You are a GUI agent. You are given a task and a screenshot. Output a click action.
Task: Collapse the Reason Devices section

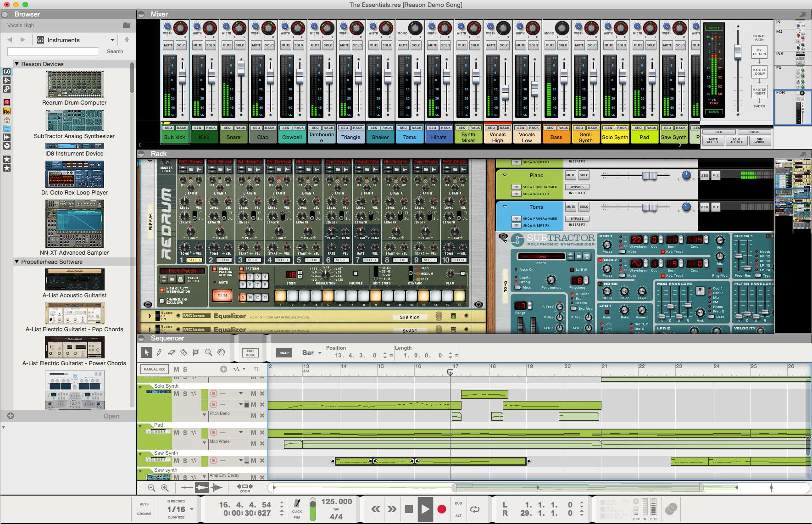17,64
